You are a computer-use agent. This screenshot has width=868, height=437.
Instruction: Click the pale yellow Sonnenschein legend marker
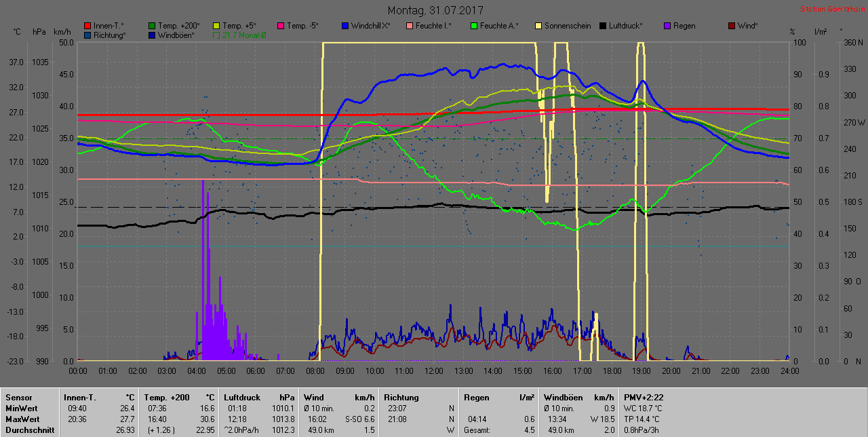[538, 26]
